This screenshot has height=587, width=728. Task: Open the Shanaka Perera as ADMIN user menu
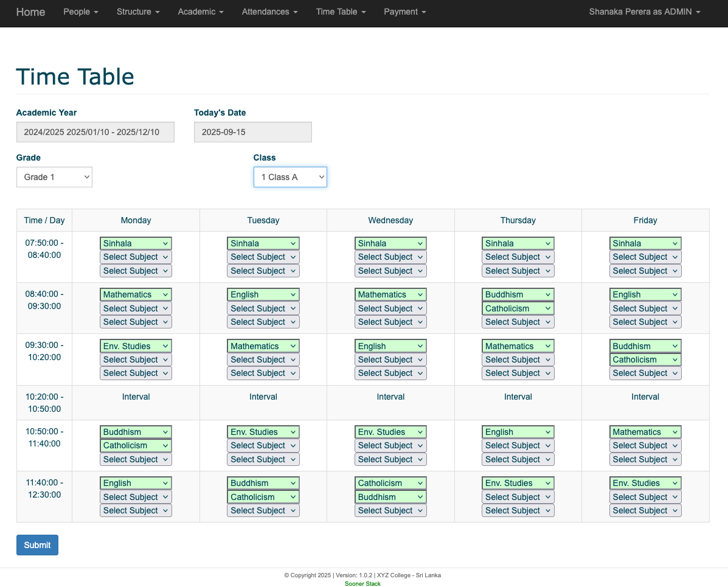[x=644, y=12]
